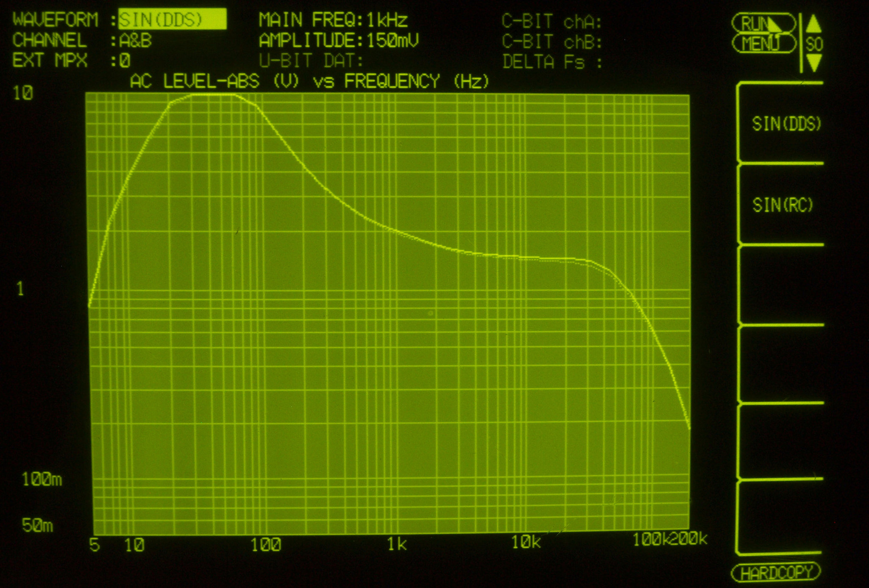Click the C-BIT chA field
This screenshot has height=588, width=869.
click(x=551, y=21)
